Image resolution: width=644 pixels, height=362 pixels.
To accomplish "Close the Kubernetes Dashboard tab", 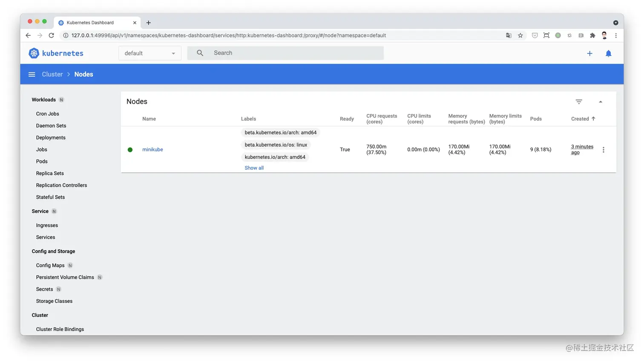I will [135, 23].
